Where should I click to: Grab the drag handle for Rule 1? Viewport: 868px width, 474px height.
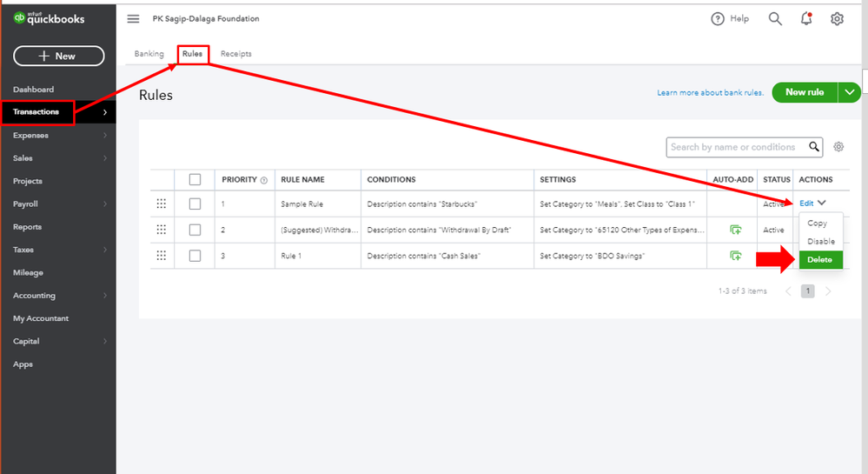[161, 256]
